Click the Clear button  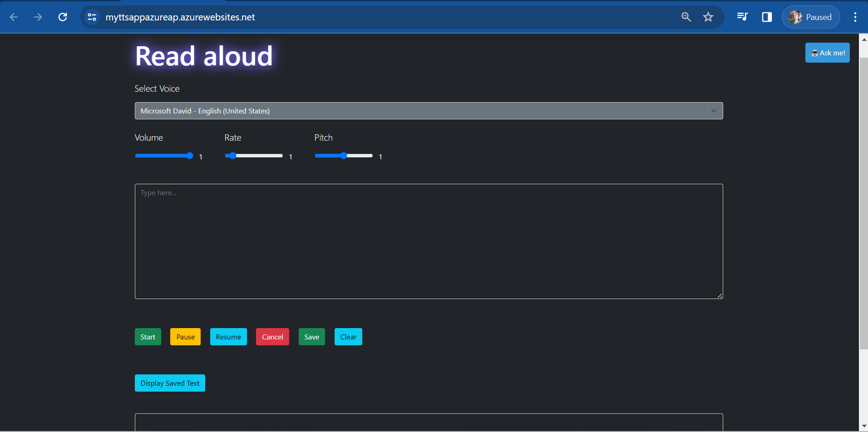(348, 337)
